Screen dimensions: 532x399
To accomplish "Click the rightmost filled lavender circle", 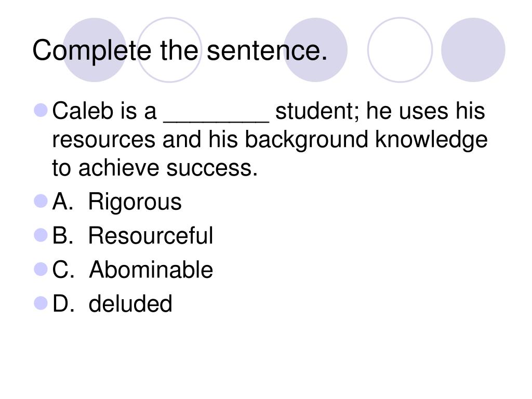I will pos(473,50).
